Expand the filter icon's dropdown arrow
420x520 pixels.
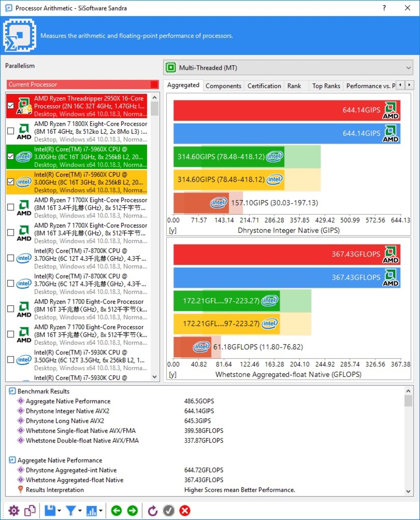click(x=80, y=511)
